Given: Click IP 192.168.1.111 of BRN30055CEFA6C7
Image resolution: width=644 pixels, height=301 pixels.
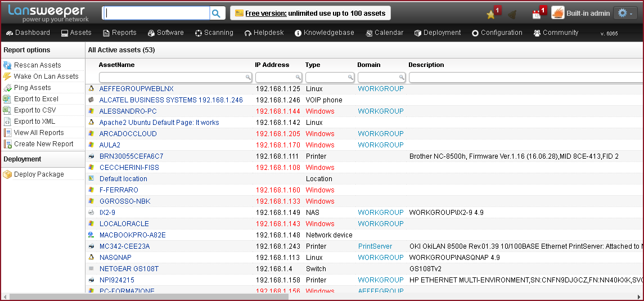Looking at the screenshot, I should coord(278,156).
